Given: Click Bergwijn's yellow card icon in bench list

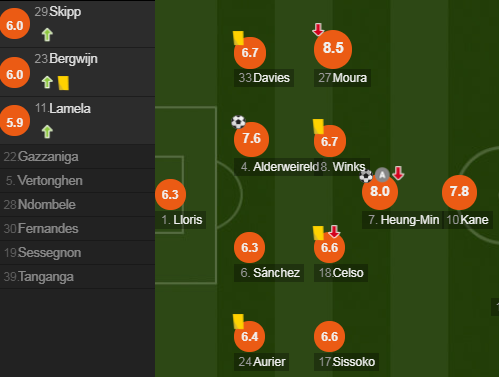Looking at the screenshot, I should 63,83.
